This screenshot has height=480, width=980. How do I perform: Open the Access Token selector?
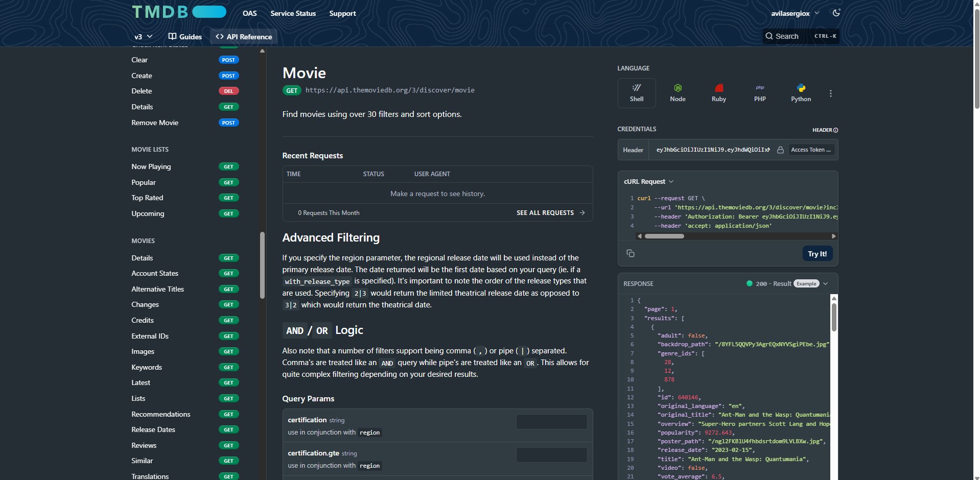pyautogui.click(x=811, y=150)
